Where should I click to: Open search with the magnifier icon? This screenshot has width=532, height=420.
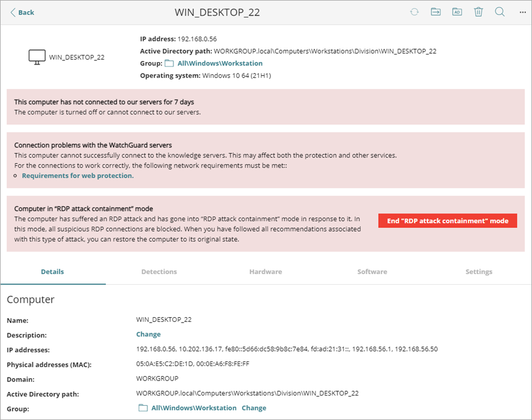point(500,12)
